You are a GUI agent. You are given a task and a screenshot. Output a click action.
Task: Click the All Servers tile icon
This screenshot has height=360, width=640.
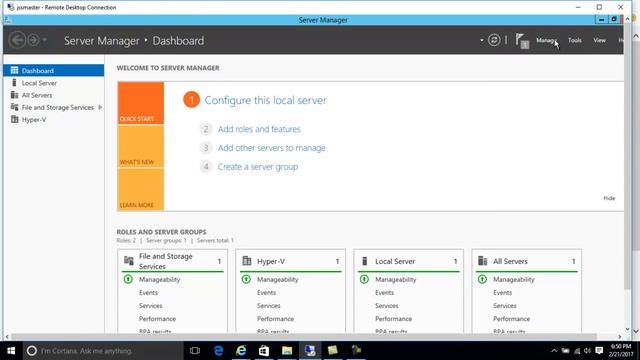coord(482,260)
